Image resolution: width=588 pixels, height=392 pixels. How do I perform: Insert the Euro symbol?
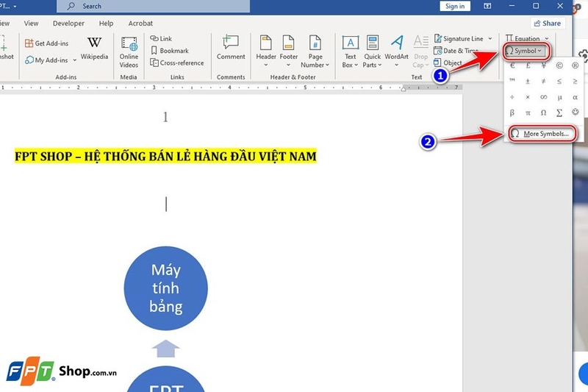[512, 65]
